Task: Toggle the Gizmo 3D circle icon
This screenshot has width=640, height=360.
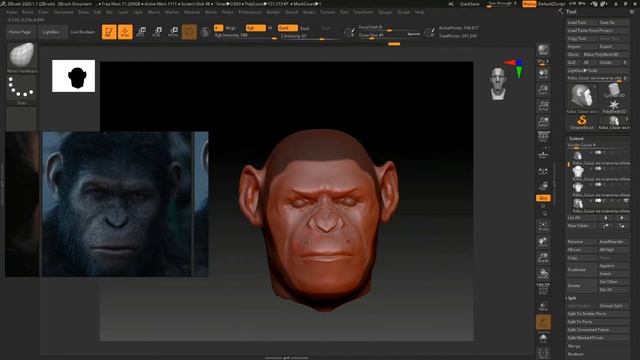Action: coord(189,32)
